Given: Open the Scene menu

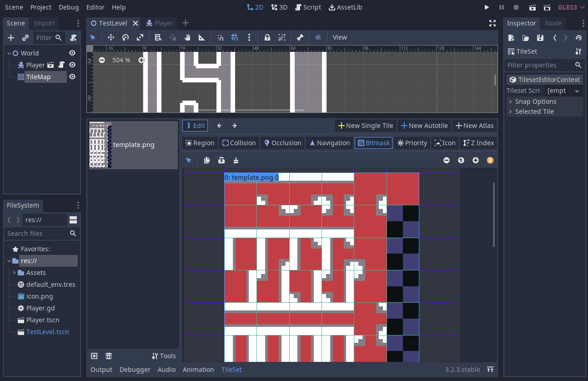Looking at the screenshot, I should (14, 7).
